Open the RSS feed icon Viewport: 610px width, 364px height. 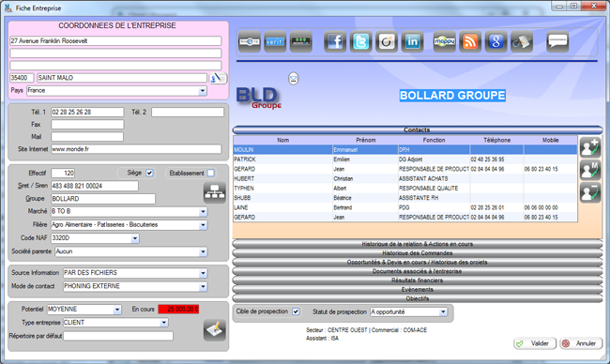(470, 41)
